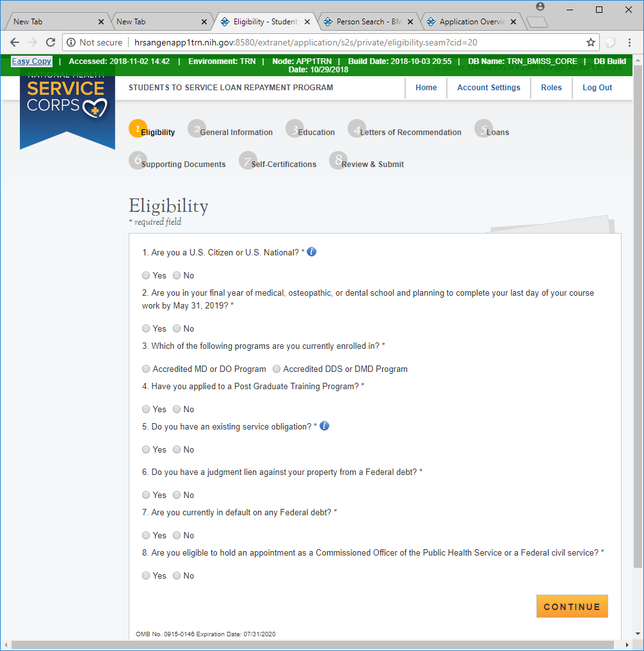Viewport: 644px width, 651px height.
Task: Select No for Commissioned Officer eligibility
Action: pos(177,575)
